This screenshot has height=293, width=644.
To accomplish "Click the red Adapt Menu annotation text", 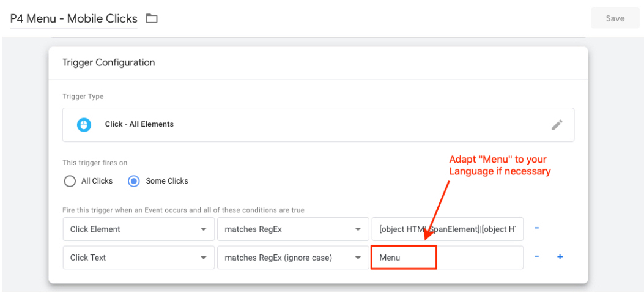I will click(x=500, y=165).
